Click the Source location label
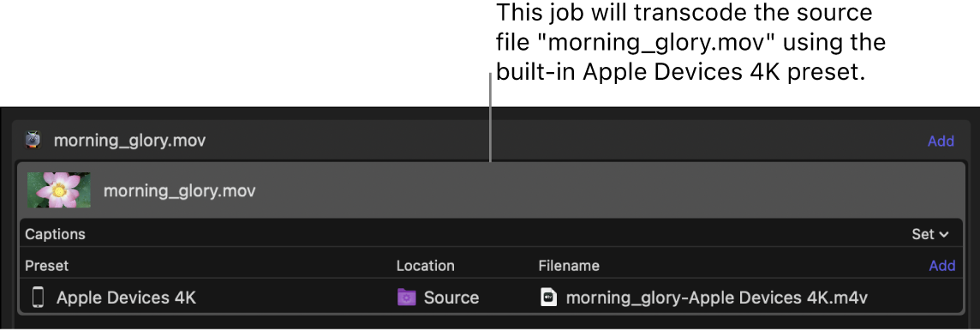This screenshot has height=331, width=980. tap(451, 298)
